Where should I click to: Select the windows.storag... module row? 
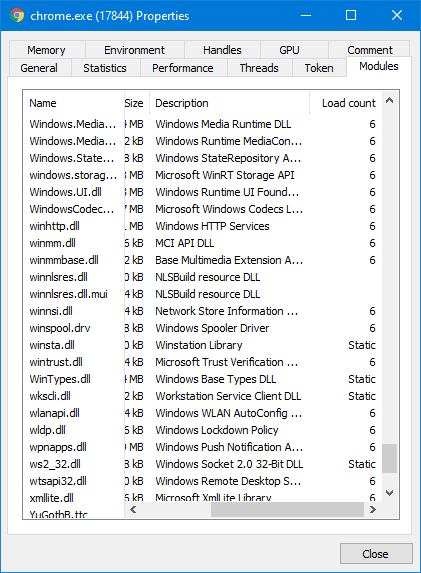point(202,175)
